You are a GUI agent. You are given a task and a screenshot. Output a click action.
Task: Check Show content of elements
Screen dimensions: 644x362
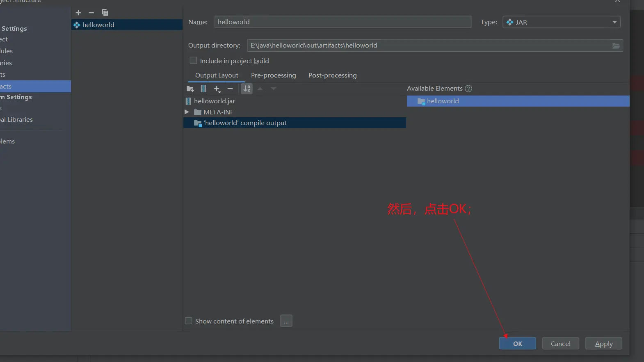(x=189, y=321)
